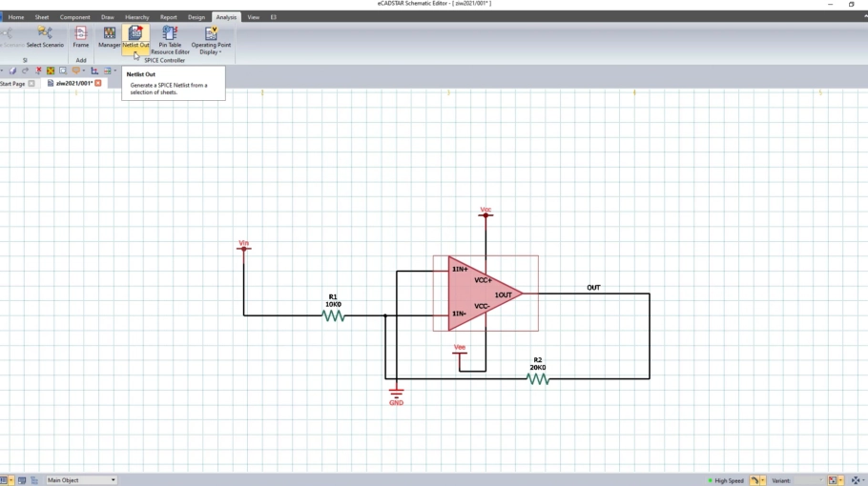Switch to the Start Page tab
Viewport: 868px width, 486px height.
[12, 84]
